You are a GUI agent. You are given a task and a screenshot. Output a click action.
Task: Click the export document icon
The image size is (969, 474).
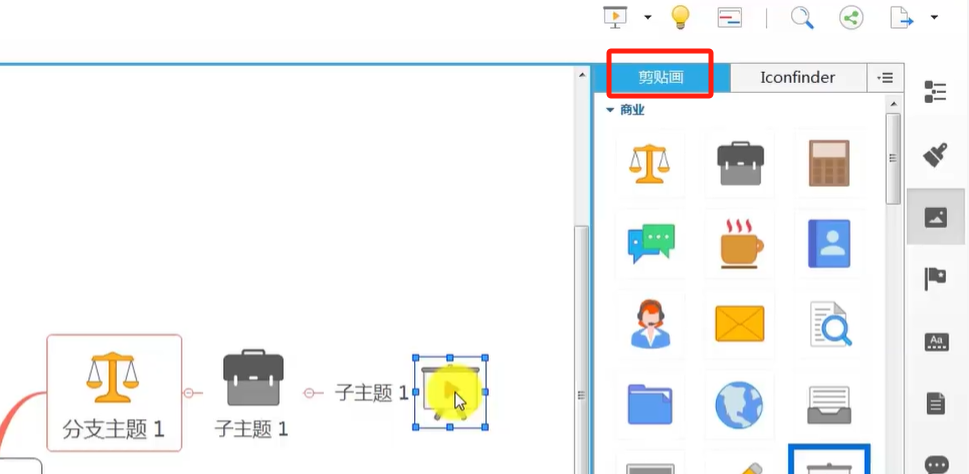click(x=902, y=17)
